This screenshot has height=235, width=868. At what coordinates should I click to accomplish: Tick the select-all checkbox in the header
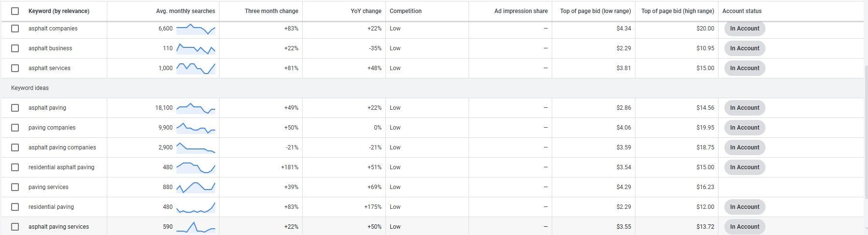[15, 11]
